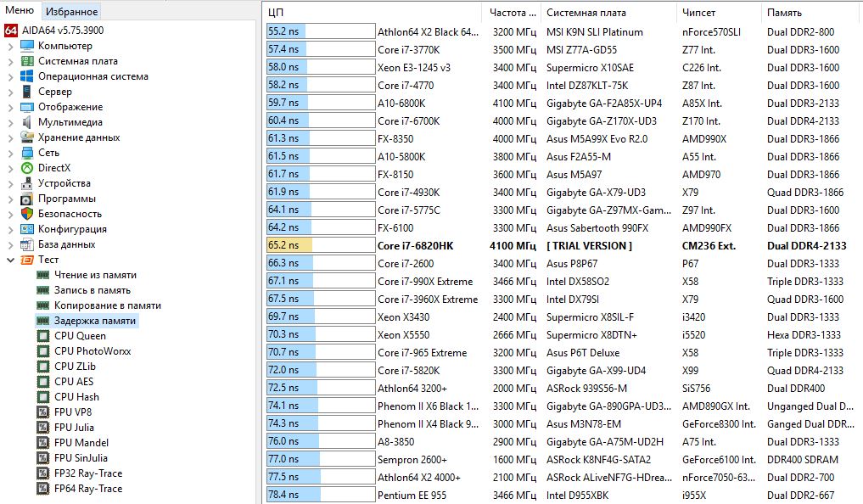Image resolution: width=863 pixels, height=504 pixels.
Task: Click the Системная плата motherboard icon
Action: tap(27, 61)
